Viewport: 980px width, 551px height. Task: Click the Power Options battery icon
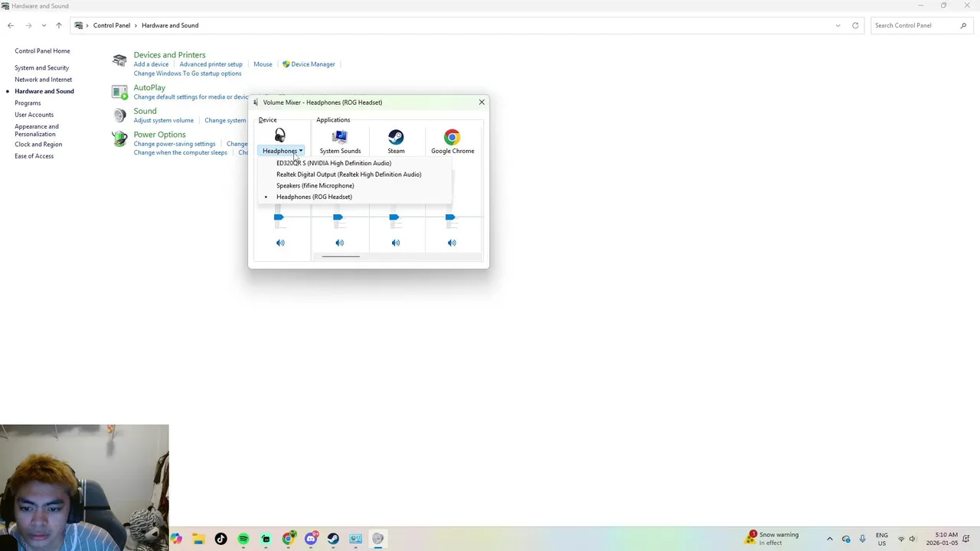[x=119, y=139]
